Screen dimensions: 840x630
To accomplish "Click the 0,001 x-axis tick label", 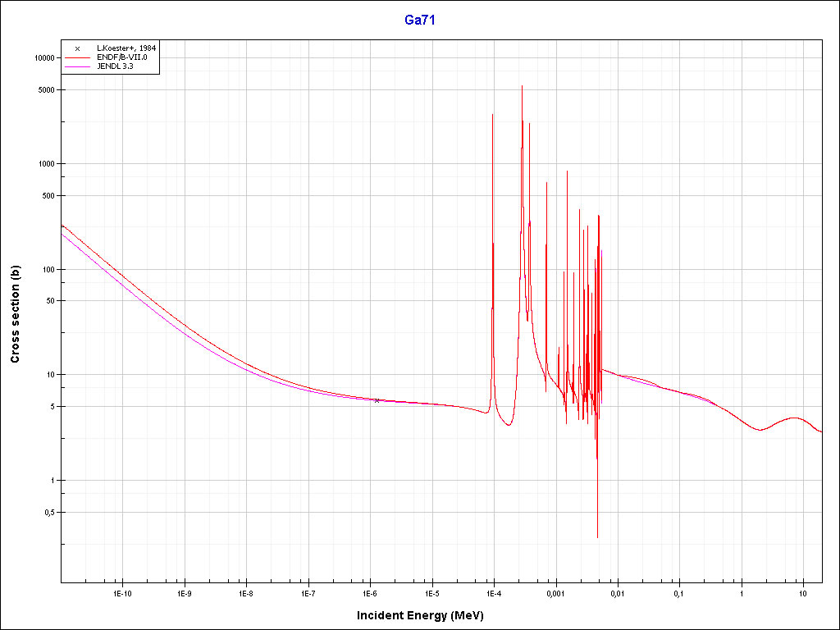I will click(x=555, y=593).
